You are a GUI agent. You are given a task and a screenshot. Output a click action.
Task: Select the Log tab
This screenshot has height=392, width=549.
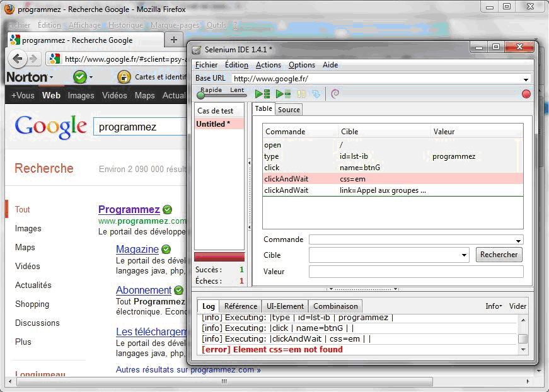tap(209, 306)
